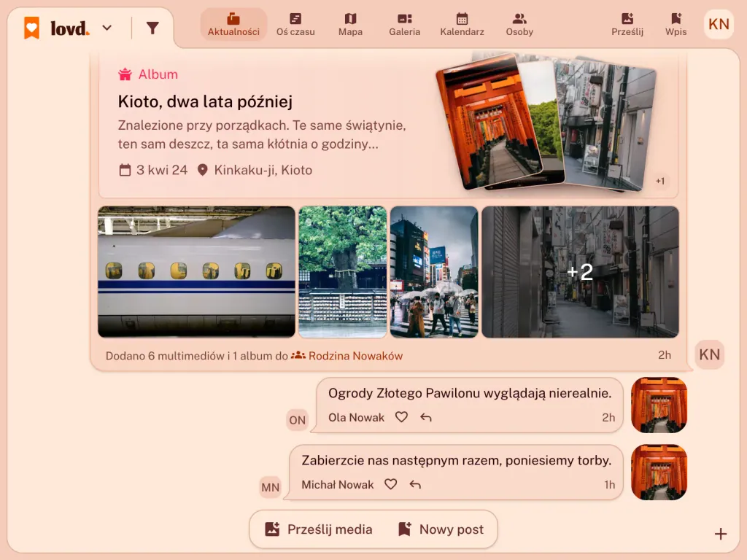This screenshot has width=747, height=560.
Task: Like Michał Nowak's comment
Action: [x=391, y=484]
